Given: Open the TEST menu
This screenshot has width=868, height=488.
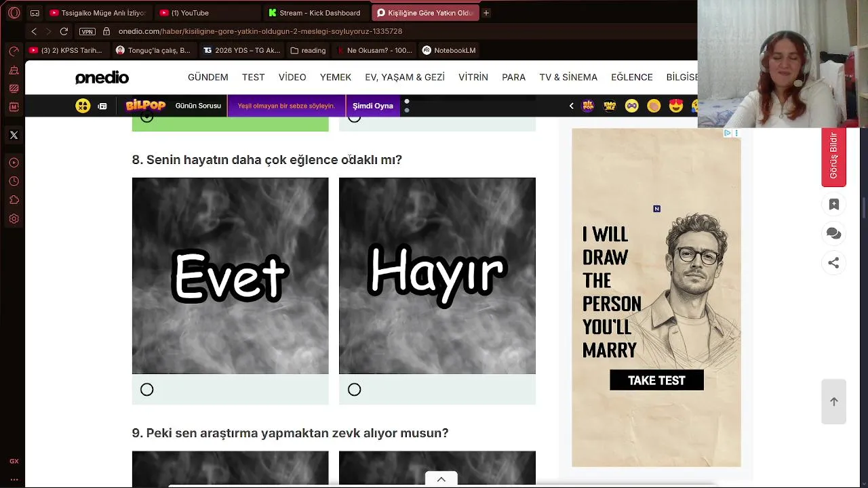Looking at the screenshot, I should point(254,77).
